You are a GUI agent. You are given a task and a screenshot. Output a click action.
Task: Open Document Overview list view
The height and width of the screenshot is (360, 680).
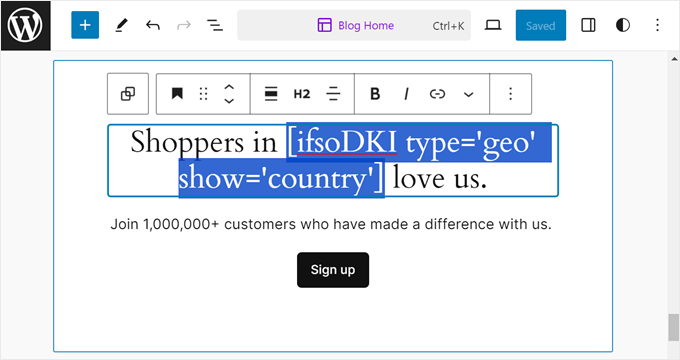(215, 26)
